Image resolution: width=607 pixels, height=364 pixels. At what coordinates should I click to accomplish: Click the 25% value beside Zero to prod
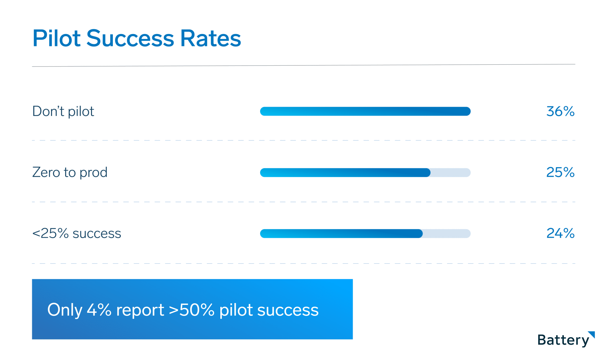pos(560,172)
